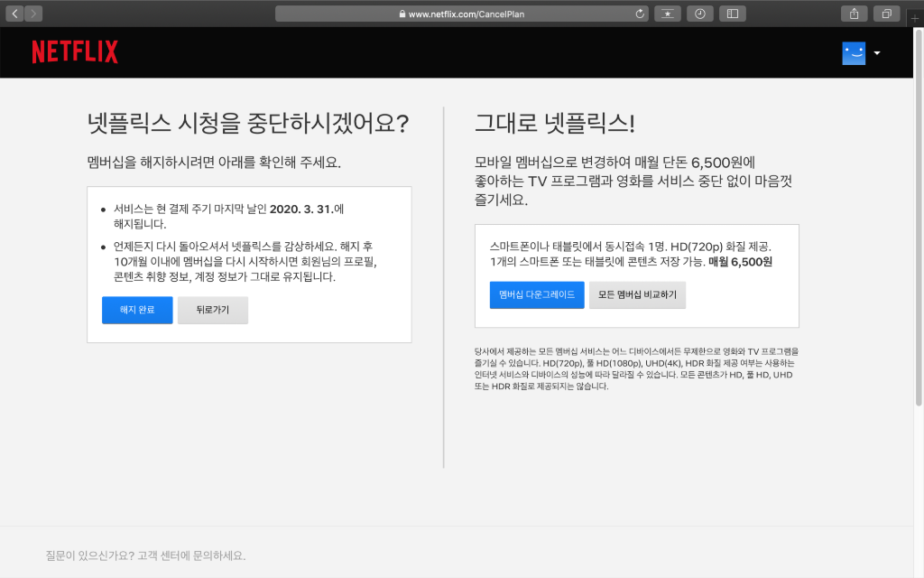Click the fine print starting 당사에서 제공하는
The image size is (924, 578).
click(636, 368)
